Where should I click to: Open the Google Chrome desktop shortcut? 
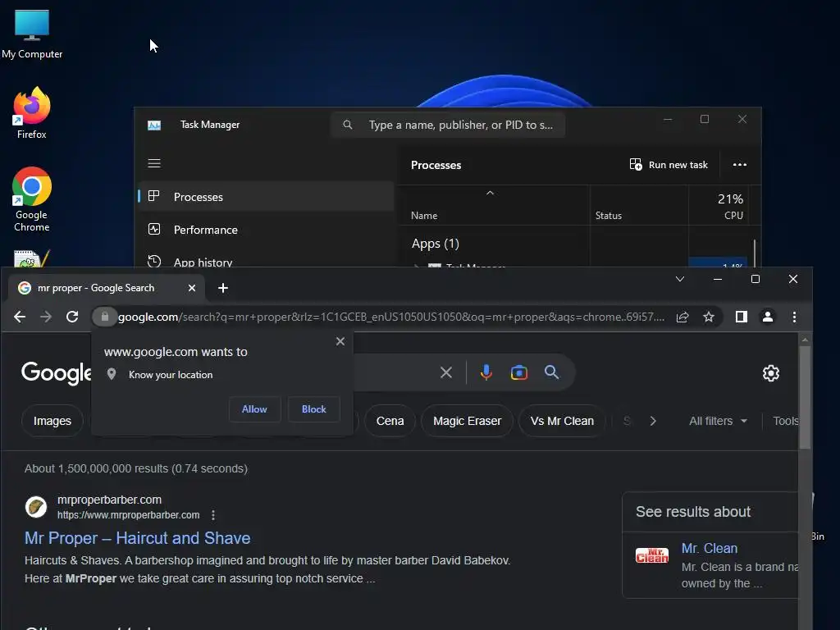(32, 199)
